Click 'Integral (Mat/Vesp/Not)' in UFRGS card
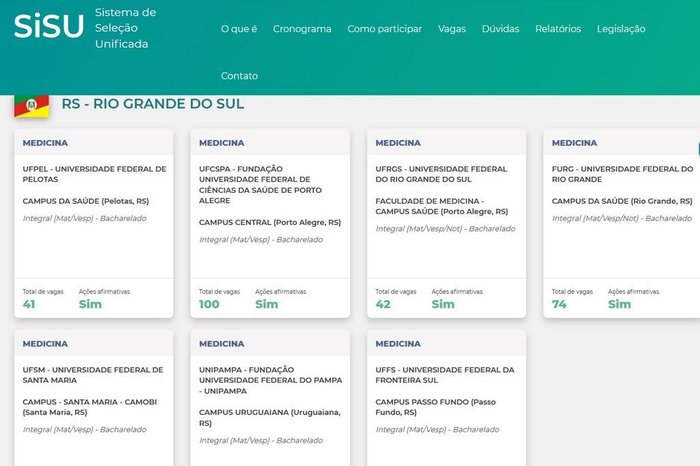Image resolution: width=700 pixels, height=466 pixels. pyautogui.click(x=419, y=229)
